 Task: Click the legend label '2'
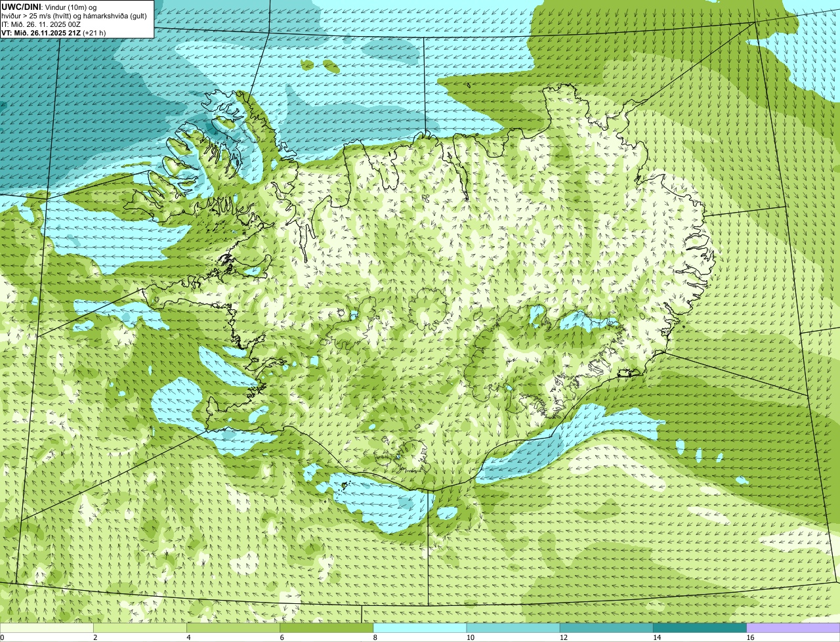(95, 637)
